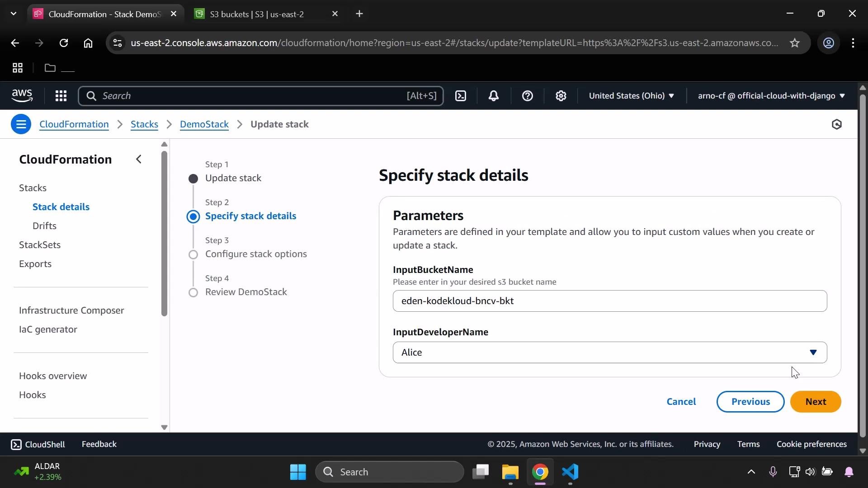The height and width of the screenshot is (488, 868).
Task: Open the bookmarks folder icon
Action: [x=50, y=68]
